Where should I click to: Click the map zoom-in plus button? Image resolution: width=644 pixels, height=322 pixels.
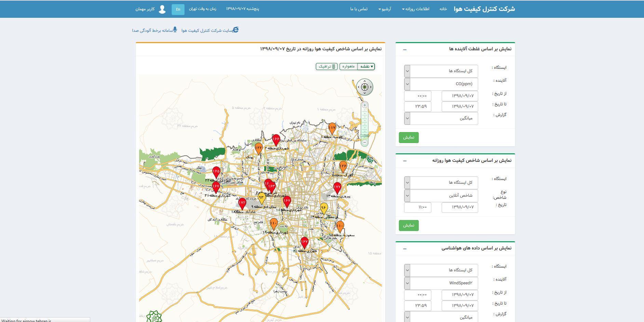pos(365,105)
